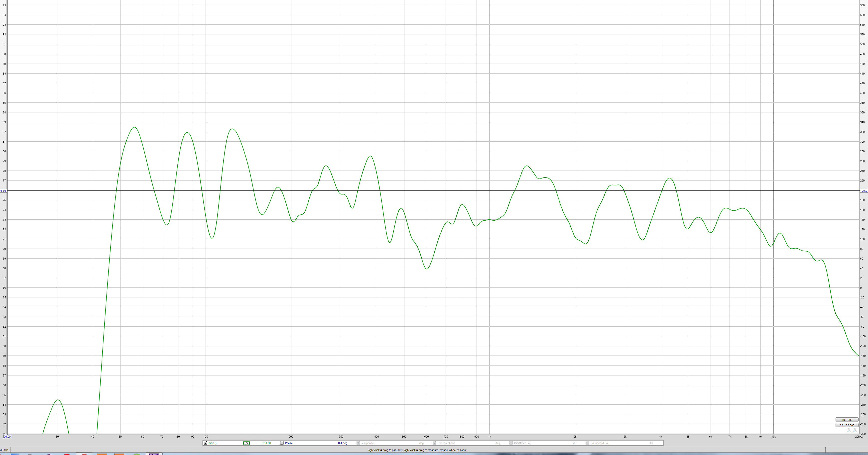
Task: Click the green circular taskbar icon
Action: pos(136,454)
